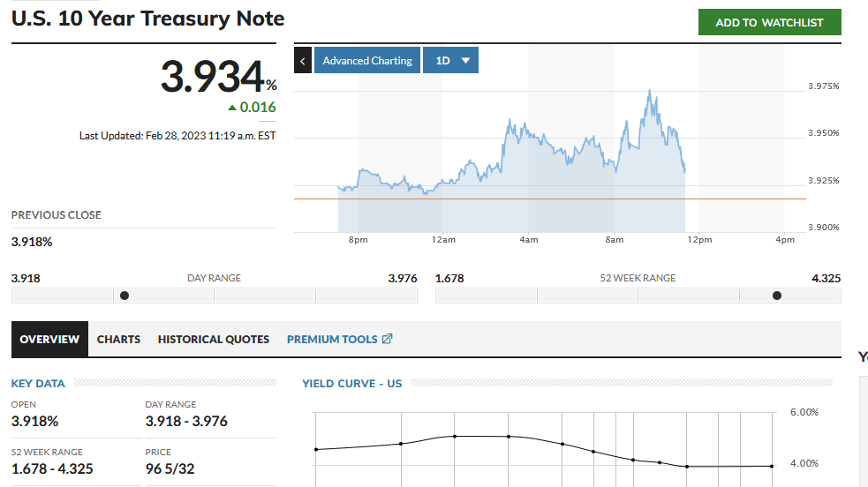Screen dimensions: 868x487
Task: Click the 3.975% axis label on chart
Action: 823,86
